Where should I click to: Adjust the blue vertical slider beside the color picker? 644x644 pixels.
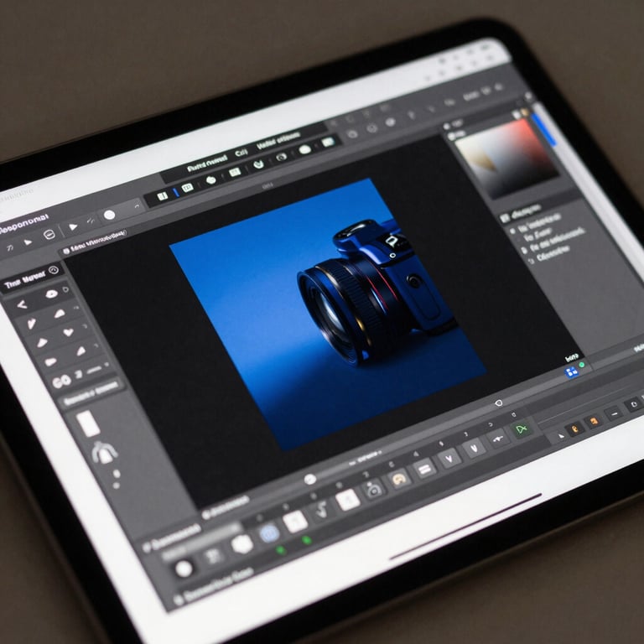543,128
